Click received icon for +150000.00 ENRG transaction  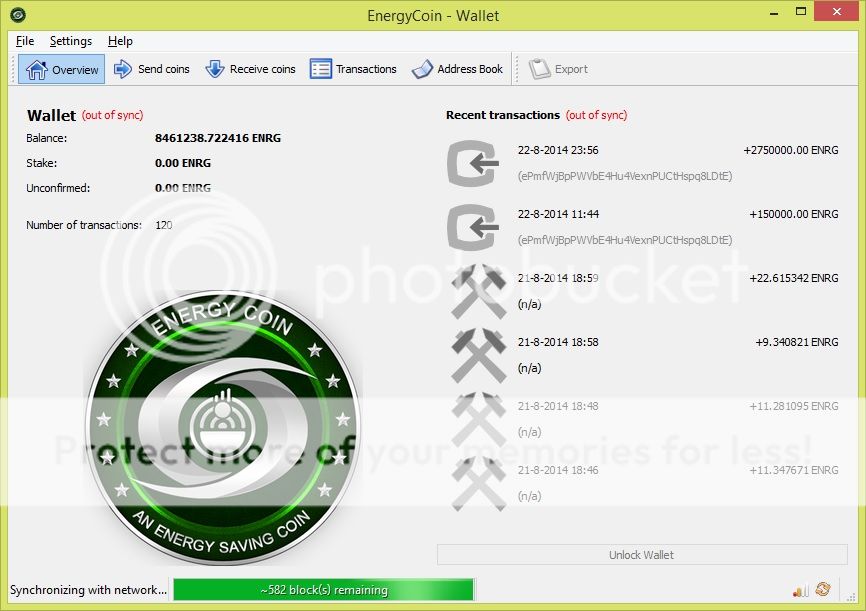pos(473,227)
